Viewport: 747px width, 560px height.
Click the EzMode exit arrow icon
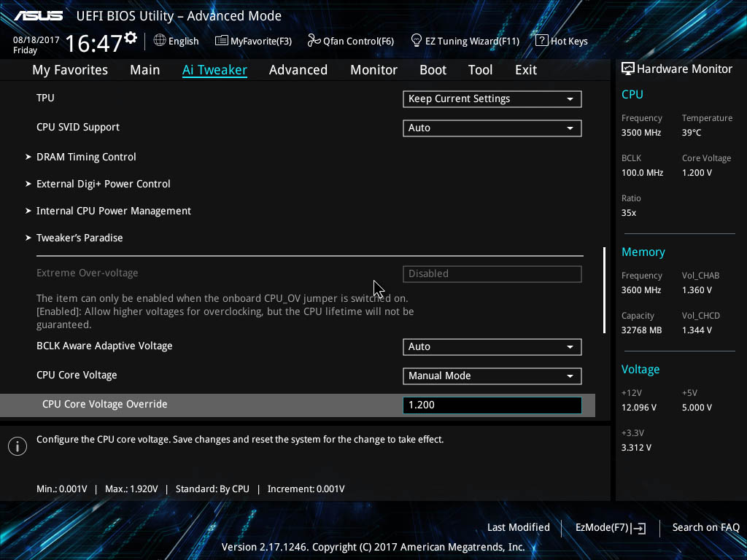pyautogui.click(x=638, y=528)
